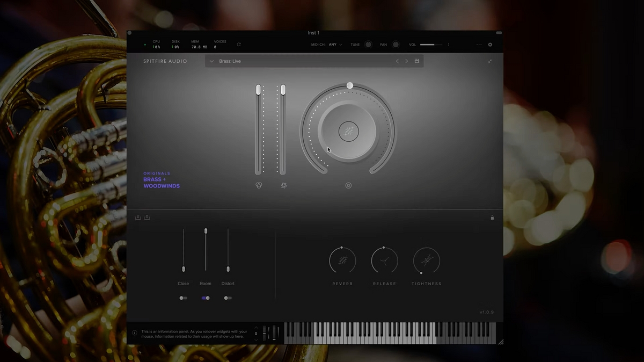Click the dynamics aperture icon below second slider
Screen dimensions: 644x362
(x=283, y=185)
